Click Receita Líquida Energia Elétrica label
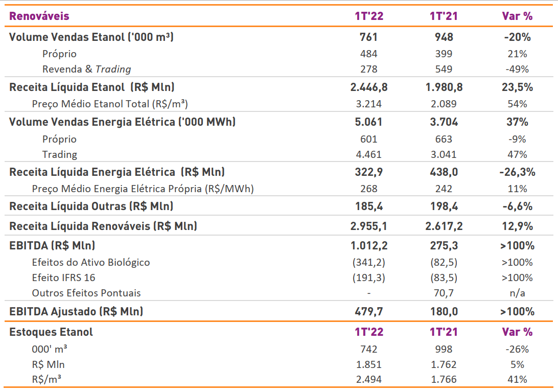558x392 pixels. [x=117, y=172]
